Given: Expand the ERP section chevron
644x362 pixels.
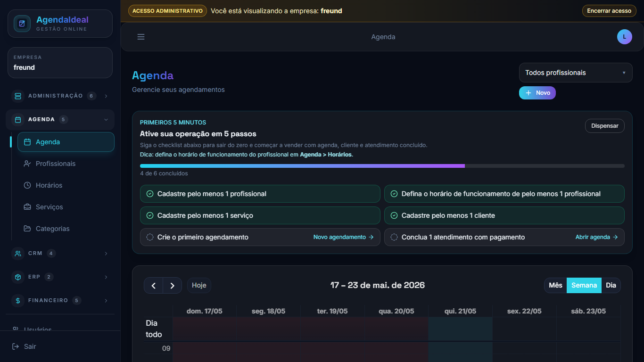Looking at the screenshot, I should click(106, 277).
